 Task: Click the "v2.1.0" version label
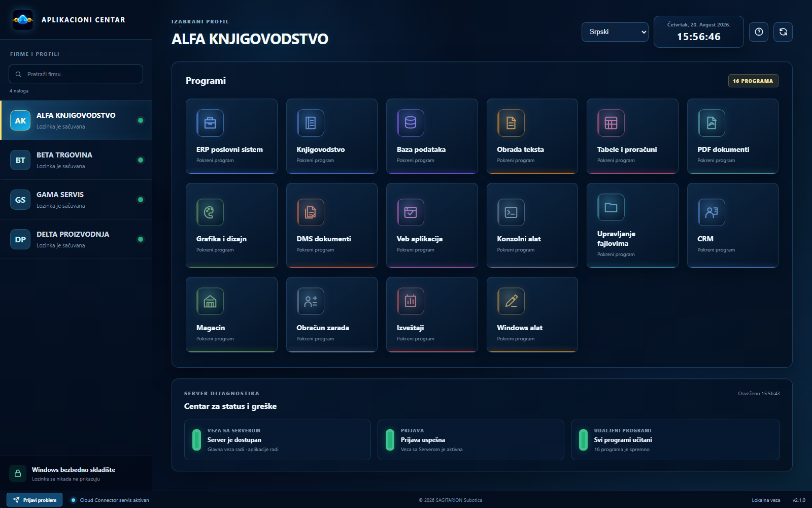coord(799,500)
